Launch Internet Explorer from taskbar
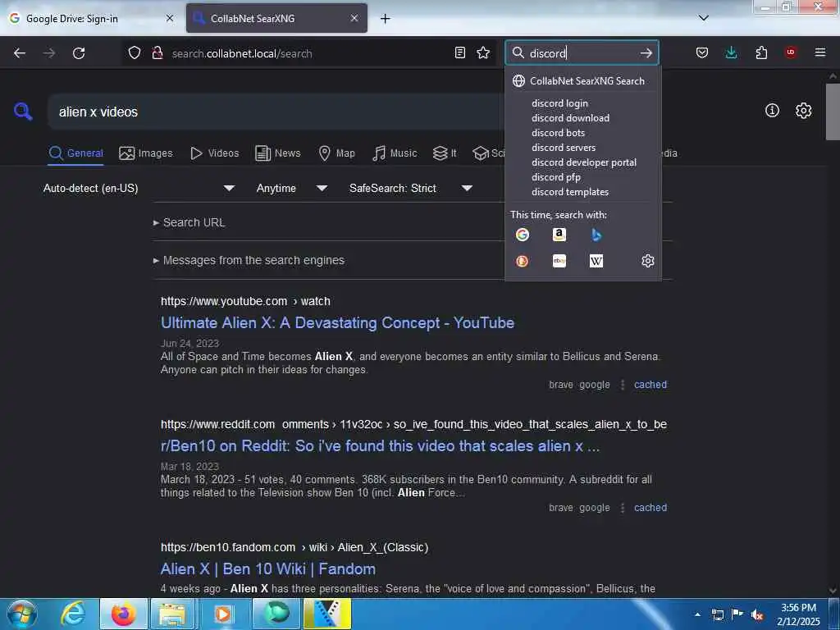The height and width of the screenshot is (630, 840). (73, 614)
